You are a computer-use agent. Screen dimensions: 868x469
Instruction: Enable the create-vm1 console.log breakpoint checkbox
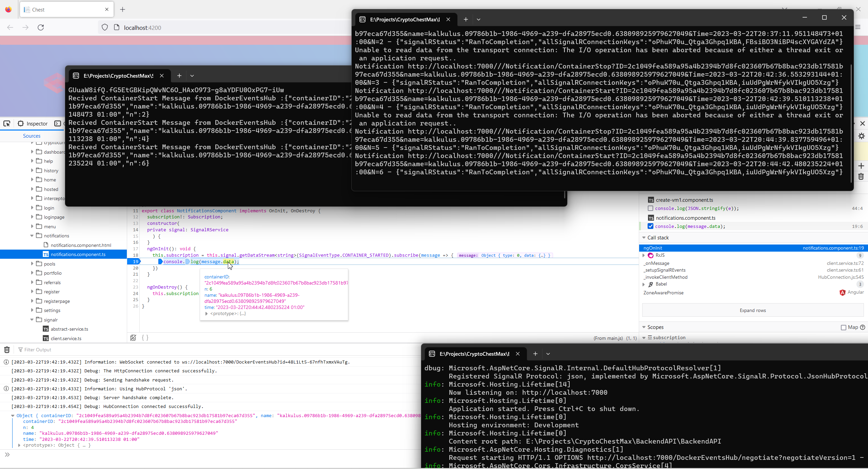[x=650, y=208]
